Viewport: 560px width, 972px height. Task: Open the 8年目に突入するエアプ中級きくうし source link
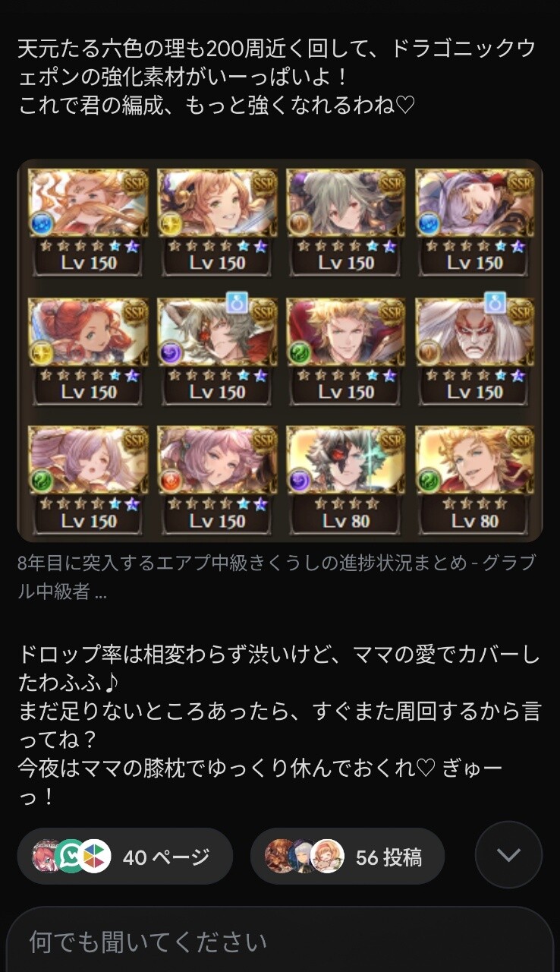[278, 577]
